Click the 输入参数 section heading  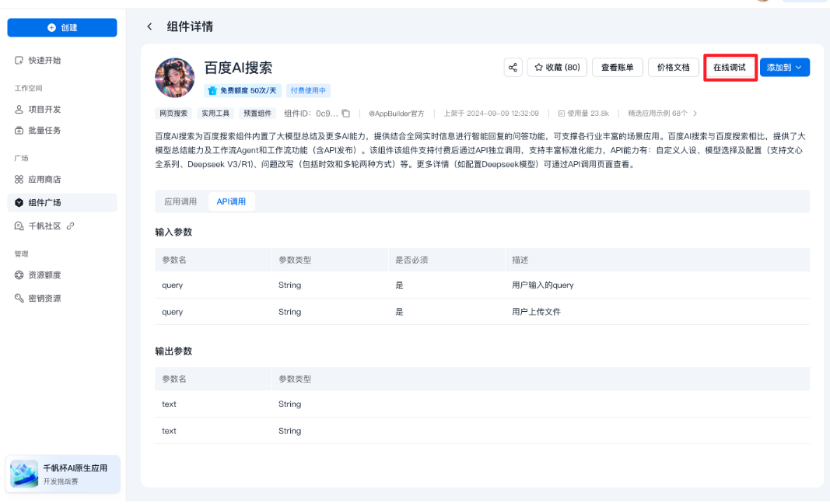pos(173,232)
